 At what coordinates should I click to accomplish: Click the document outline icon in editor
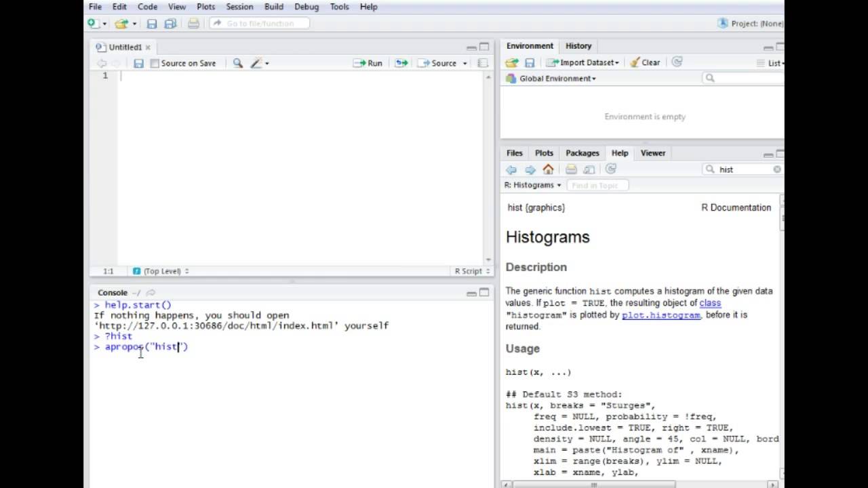click(x=483, y=63)
